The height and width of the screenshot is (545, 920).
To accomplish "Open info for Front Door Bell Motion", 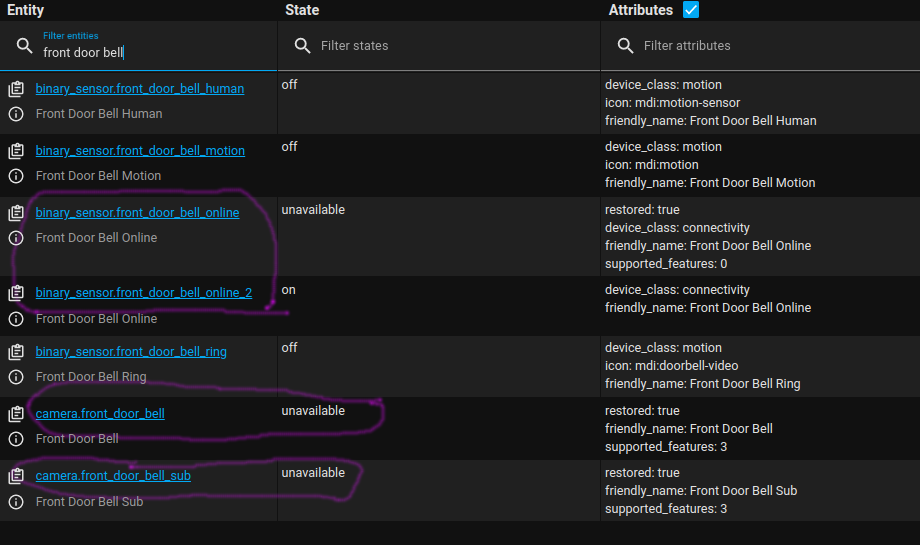I will click(16, 176).
